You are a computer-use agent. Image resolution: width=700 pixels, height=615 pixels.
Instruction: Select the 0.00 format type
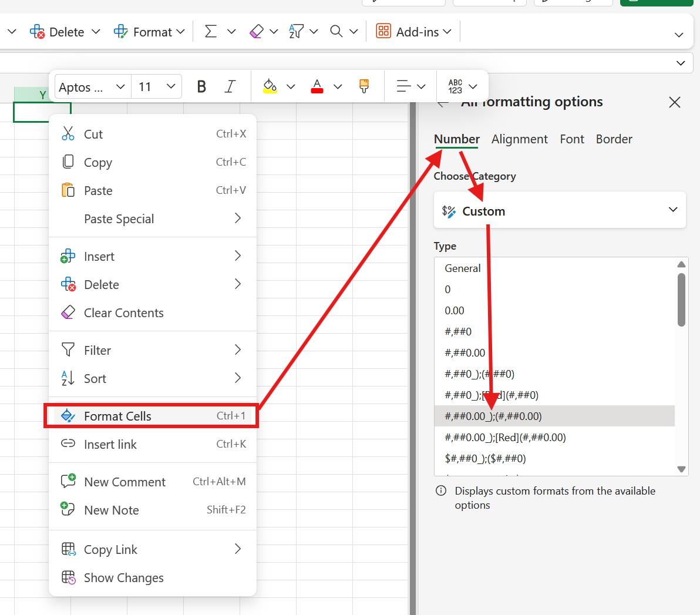coord(455,311)
